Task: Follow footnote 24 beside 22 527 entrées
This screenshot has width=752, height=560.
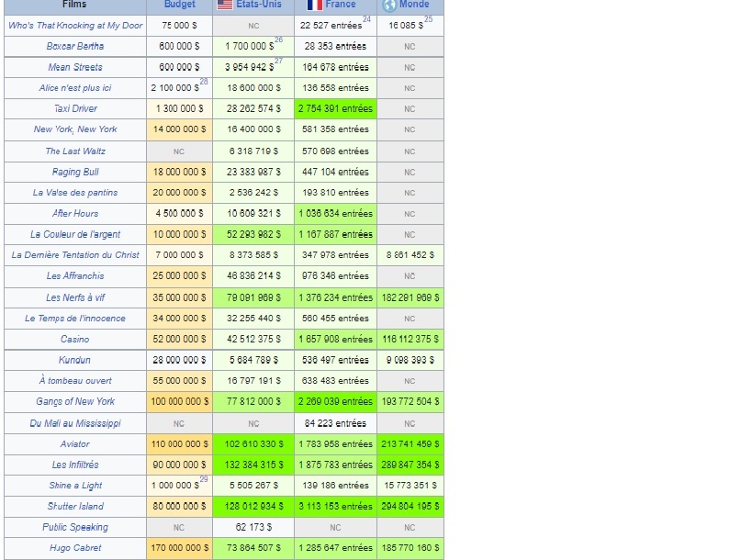Action: tap(367, 19)
